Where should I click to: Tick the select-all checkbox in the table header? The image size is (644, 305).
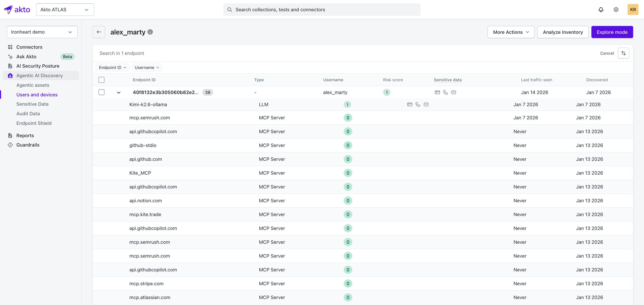tap(102, 80)
